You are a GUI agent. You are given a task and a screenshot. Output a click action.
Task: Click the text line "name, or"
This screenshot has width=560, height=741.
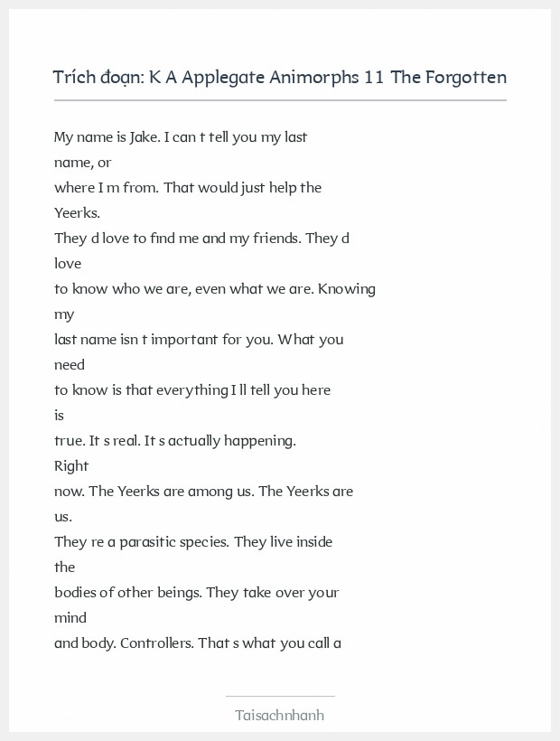pyautogui.click(x=82, y=163)
